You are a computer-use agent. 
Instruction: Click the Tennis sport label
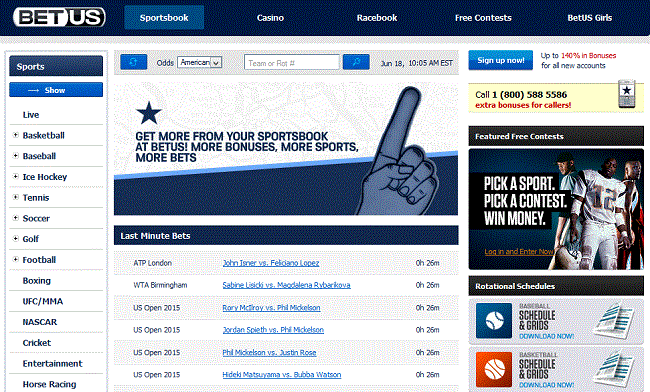(x=36, y=198)
